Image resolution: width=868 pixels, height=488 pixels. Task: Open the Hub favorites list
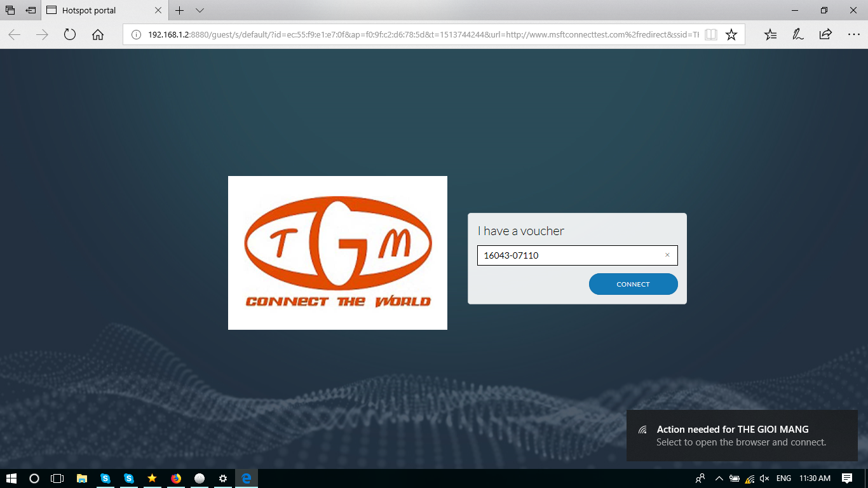click(770, 34)
